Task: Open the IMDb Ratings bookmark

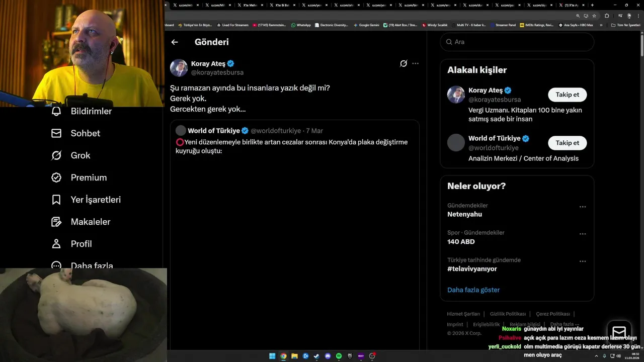Action: (536, 25)
